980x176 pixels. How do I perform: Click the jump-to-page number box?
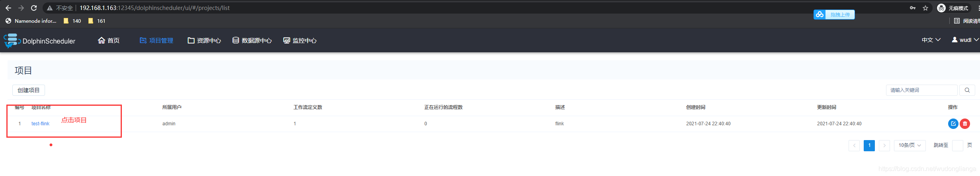[957, 145]
